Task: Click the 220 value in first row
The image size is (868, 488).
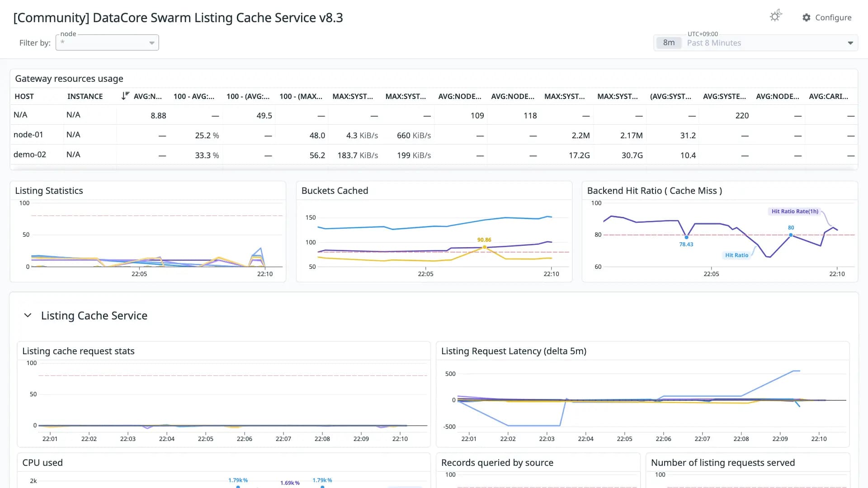Action: (x=742, y=116)
